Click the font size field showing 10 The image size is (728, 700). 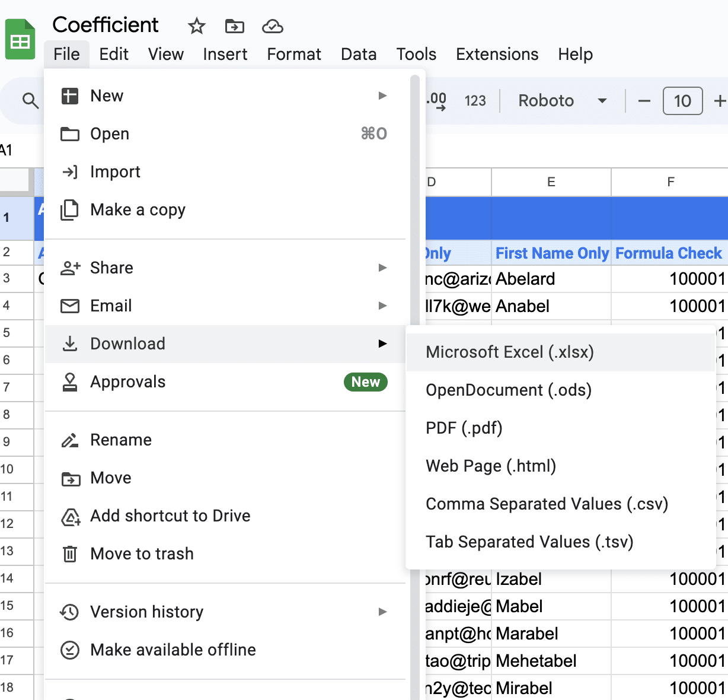pyautogui.click(x=682, y=101)
